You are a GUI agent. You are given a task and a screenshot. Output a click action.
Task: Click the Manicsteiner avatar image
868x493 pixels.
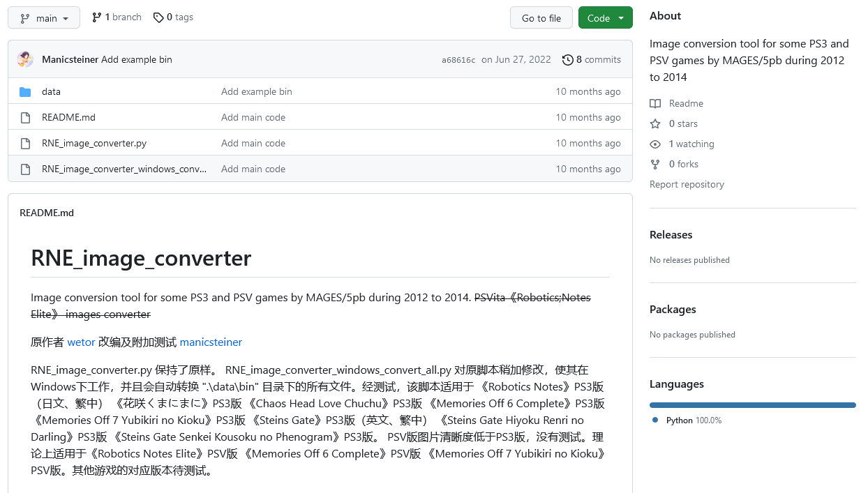click(x=25, y=59)
